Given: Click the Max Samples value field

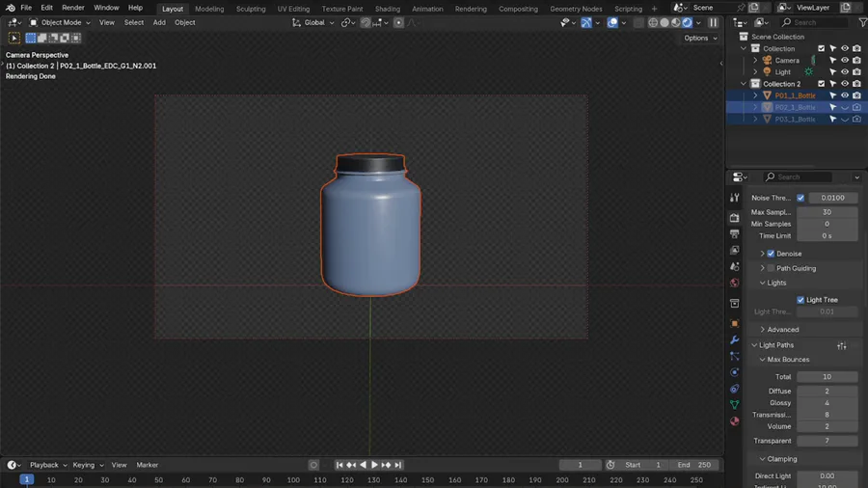Looking at the screenshot, I should point(827,212).
